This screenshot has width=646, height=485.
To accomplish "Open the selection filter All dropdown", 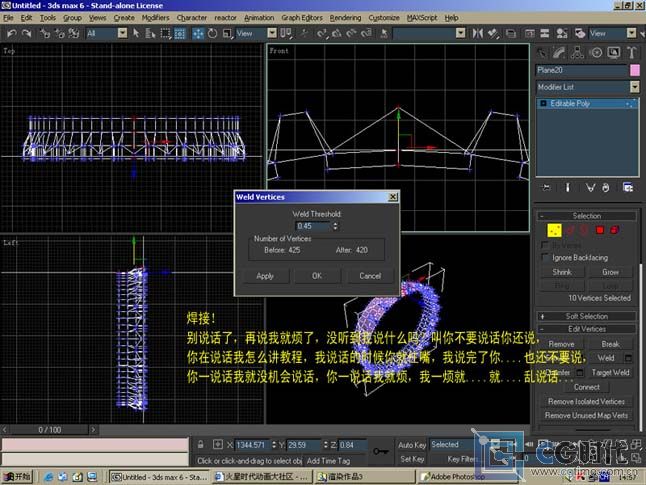I will coord(122,33).
